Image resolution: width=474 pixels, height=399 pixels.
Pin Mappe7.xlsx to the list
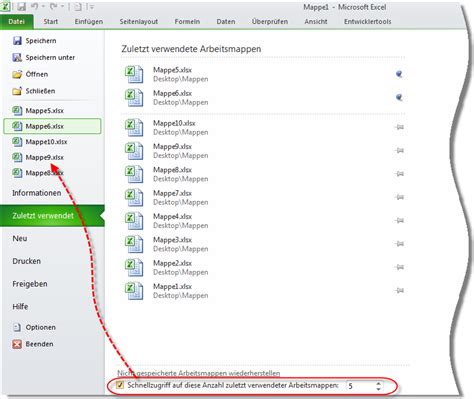point(399,197)
